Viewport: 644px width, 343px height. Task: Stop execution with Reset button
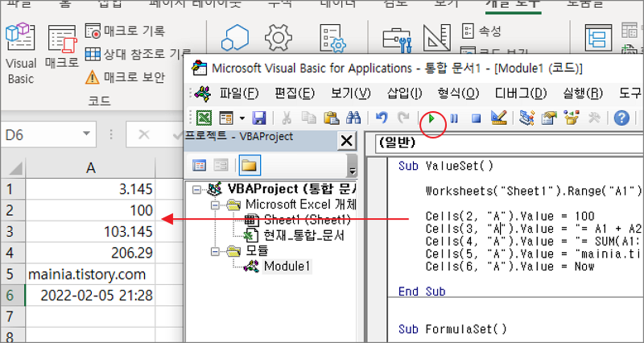(476, 118)
